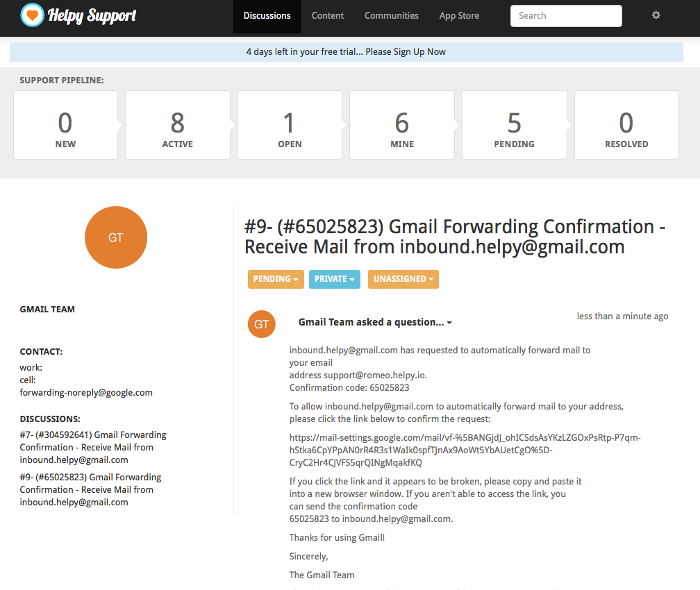
Task: Open sidebar discussion #7 (#304592641) link
Action: (x=93, y=447)
